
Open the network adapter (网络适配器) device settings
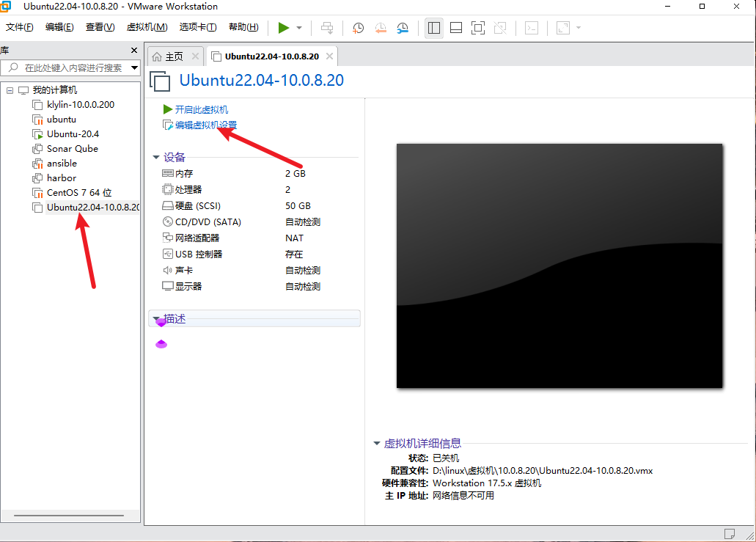tap(193, 238)
